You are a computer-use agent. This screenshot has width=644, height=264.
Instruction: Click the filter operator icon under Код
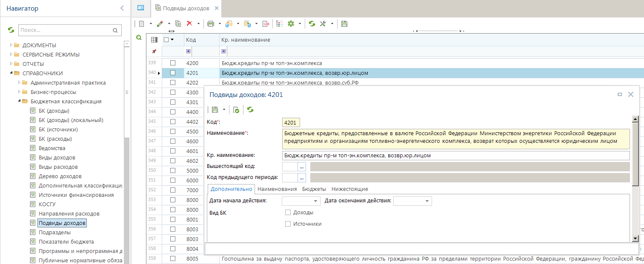coord(189,51)
